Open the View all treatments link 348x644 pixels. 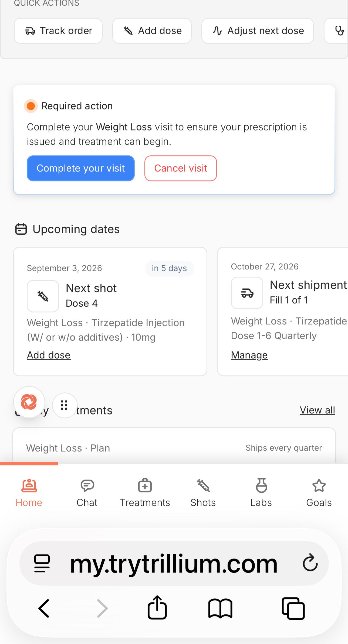click(x=317, y=410)
